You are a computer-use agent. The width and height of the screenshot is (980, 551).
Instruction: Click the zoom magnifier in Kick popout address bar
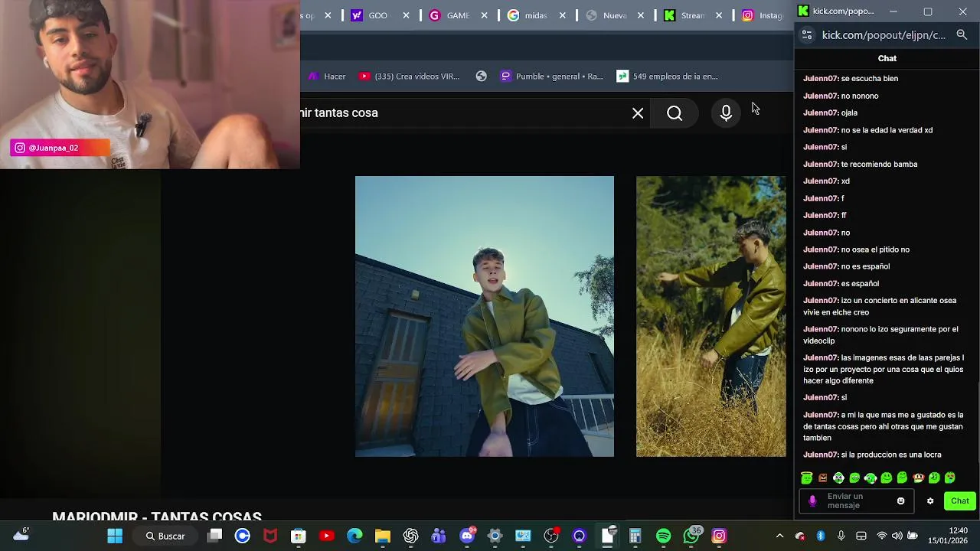point(962,34)
